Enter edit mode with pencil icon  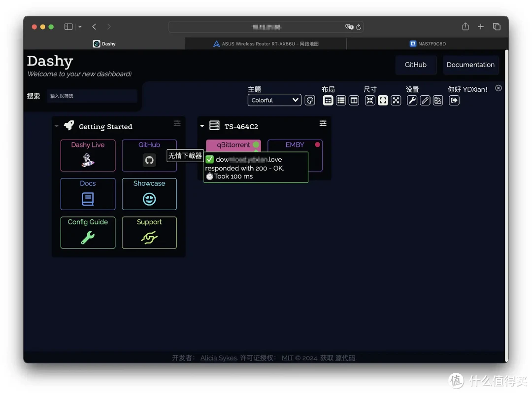tap(425, 100)
